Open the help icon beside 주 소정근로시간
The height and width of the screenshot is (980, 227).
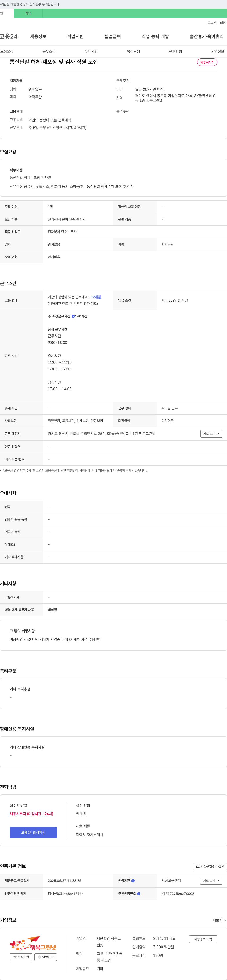pyautogui.click(x=73, y=316)
